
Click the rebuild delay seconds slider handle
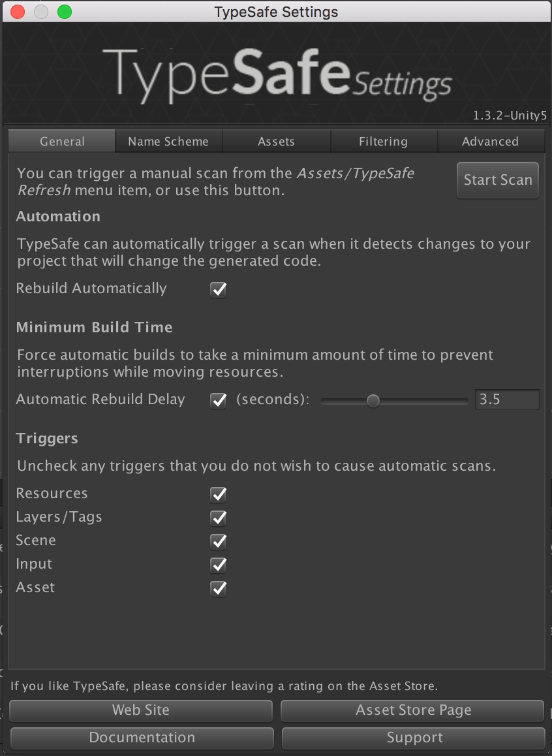[373, 400]
